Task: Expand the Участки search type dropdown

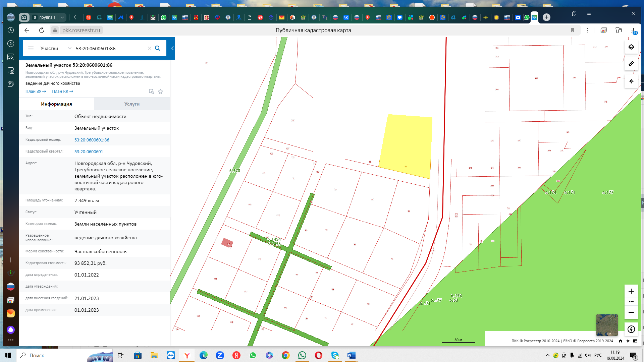Action: point(69,48)
